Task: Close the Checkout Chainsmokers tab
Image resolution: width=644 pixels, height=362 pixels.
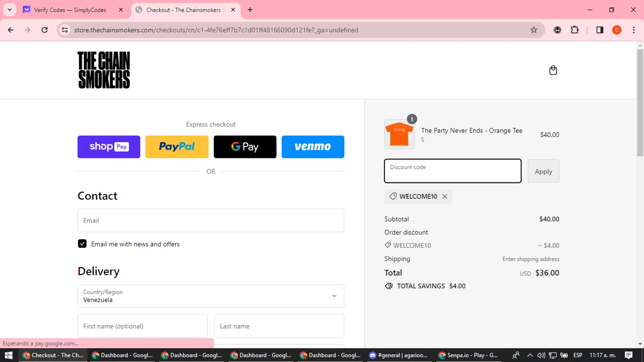Action: 233,9
